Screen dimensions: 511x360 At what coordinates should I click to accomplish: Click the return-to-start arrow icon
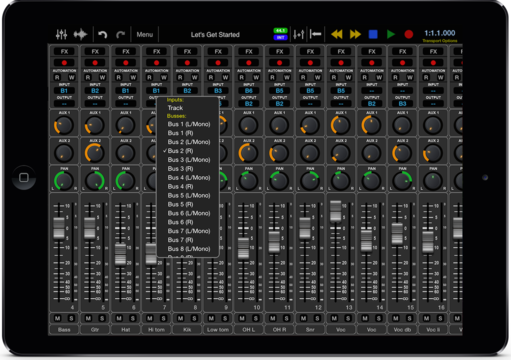tap(315, 34)
